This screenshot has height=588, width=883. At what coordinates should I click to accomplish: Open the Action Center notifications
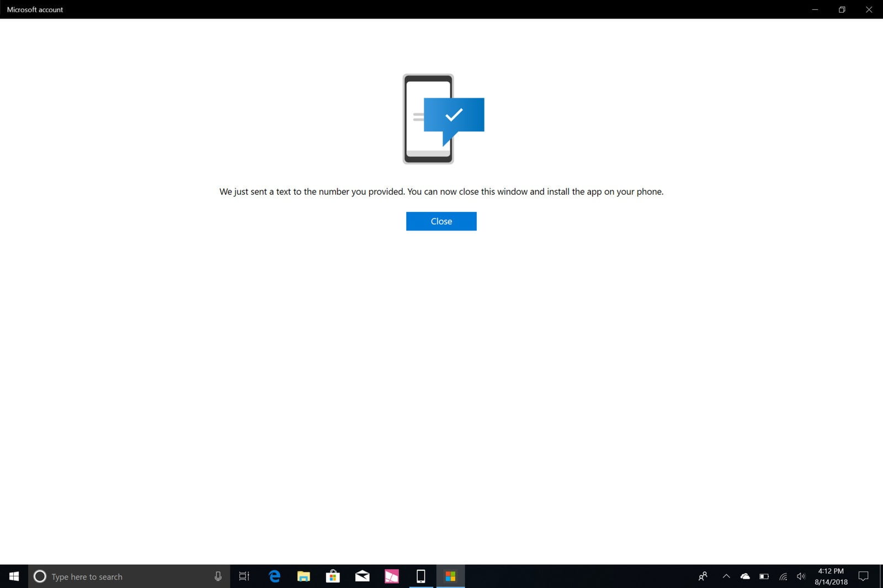tap(864, 576)
